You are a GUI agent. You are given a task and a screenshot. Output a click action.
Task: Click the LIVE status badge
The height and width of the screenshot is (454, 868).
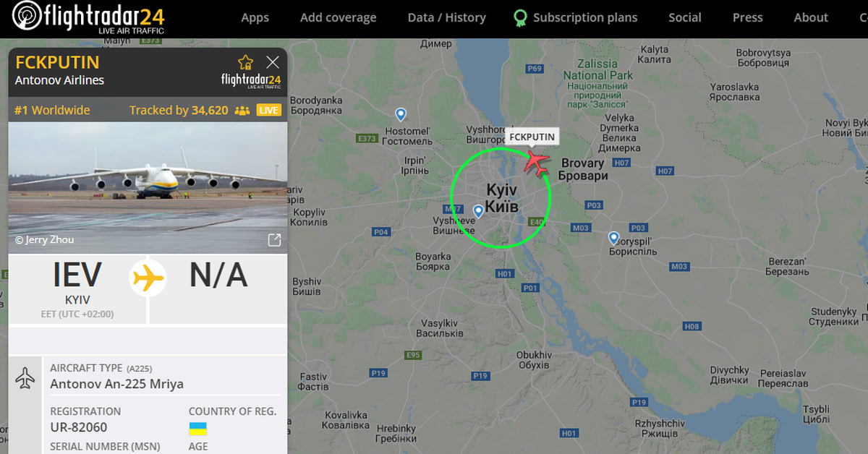coord(269,111)
